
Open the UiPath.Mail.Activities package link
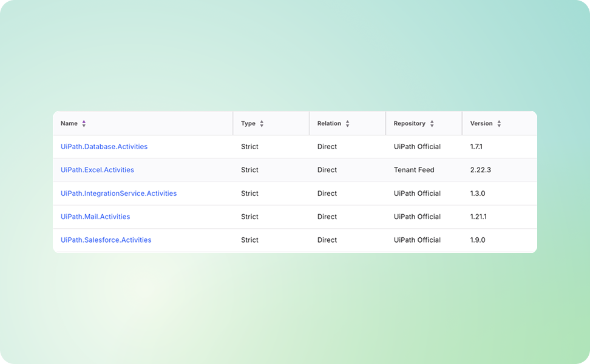[x=95, y=217]
